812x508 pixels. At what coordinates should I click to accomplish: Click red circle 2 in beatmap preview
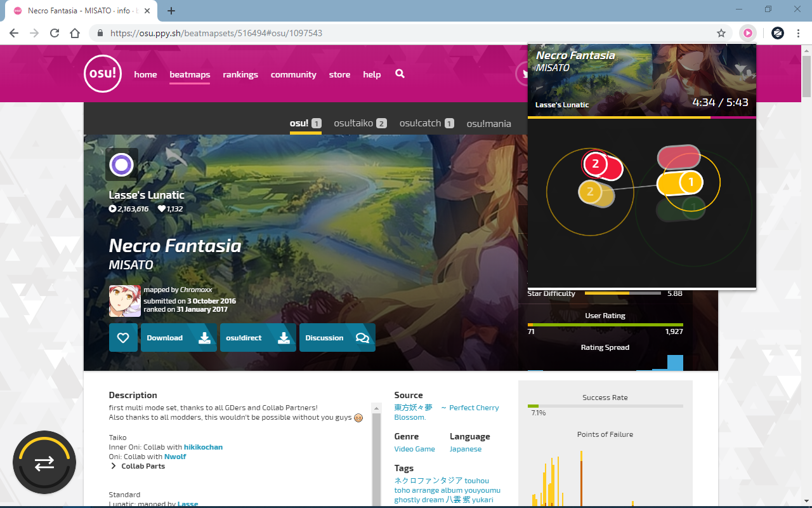pos(595,164)
